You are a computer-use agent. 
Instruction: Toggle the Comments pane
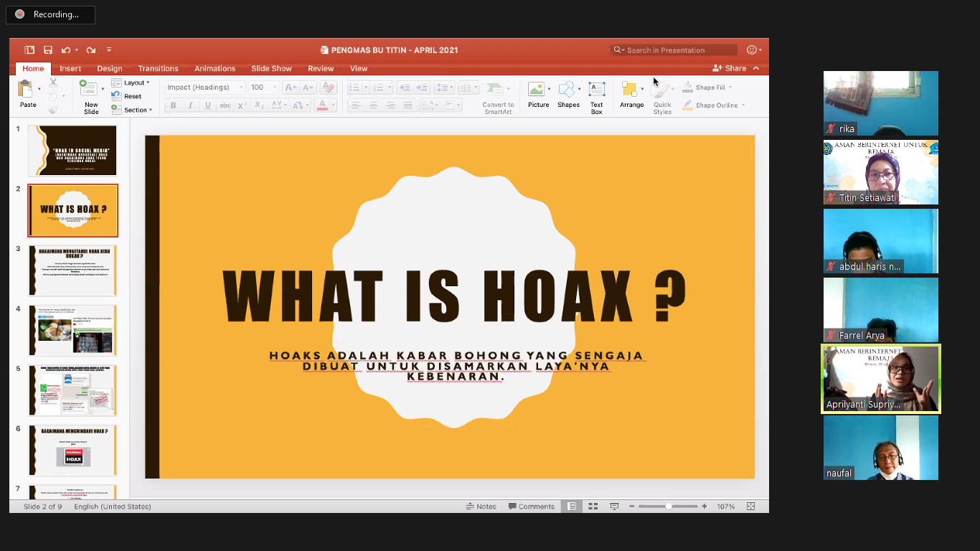532,507
